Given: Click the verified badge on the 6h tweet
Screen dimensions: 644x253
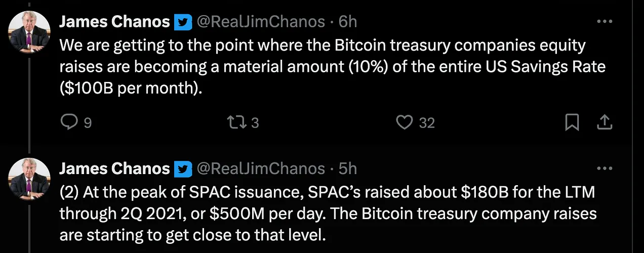Looking at the screenshot, I should click(182, 22).
